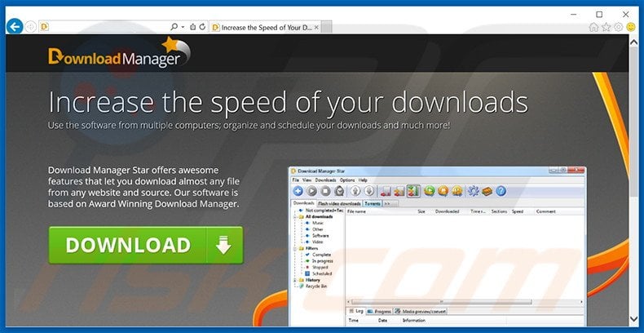Sort by the Size column header
The image size is (644, 333).
[421, 211]
